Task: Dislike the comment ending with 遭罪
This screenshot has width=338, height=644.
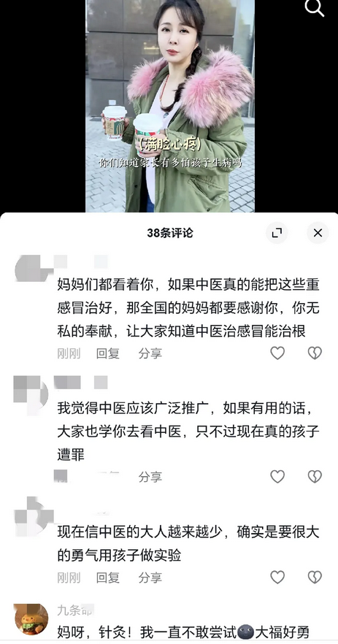Action: [315, 476]
